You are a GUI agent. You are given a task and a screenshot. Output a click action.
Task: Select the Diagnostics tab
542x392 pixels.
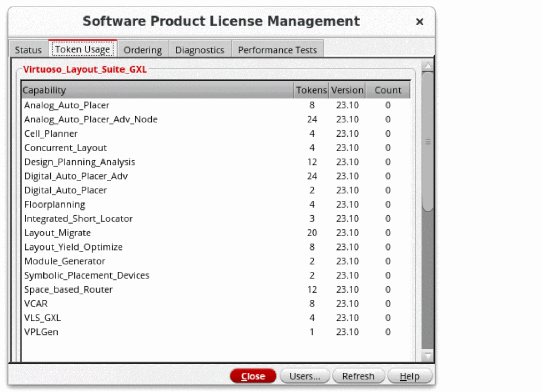click(x=199, y=50)
